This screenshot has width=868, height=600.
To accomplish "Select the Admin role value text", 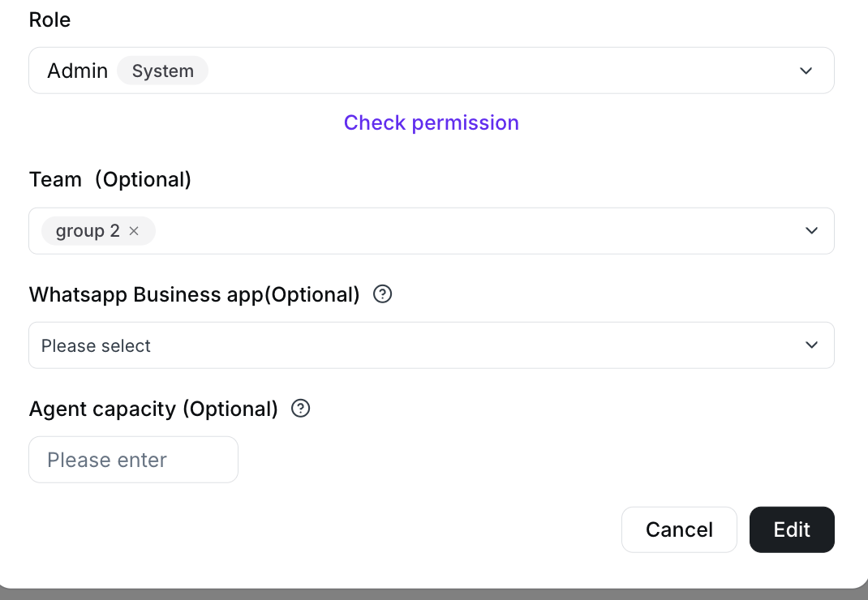I will pos(78,71).
